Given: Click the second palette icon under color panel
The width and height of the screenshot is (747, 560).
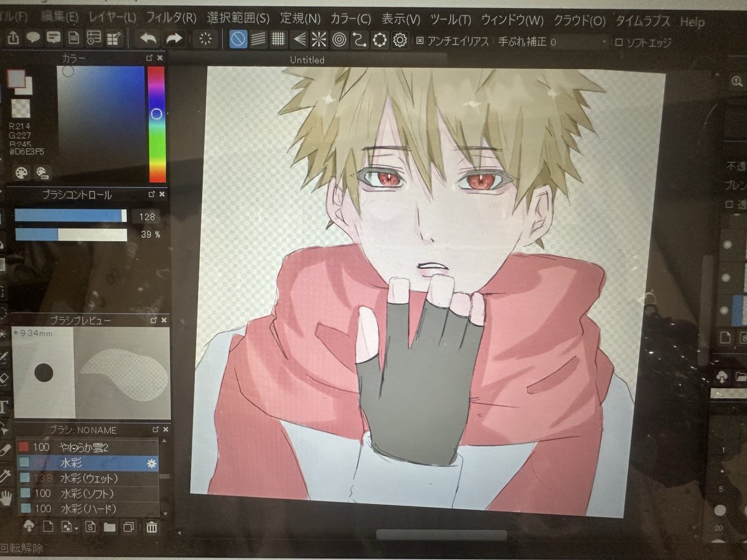Looking at the screenshot, I should coord(42,172).
